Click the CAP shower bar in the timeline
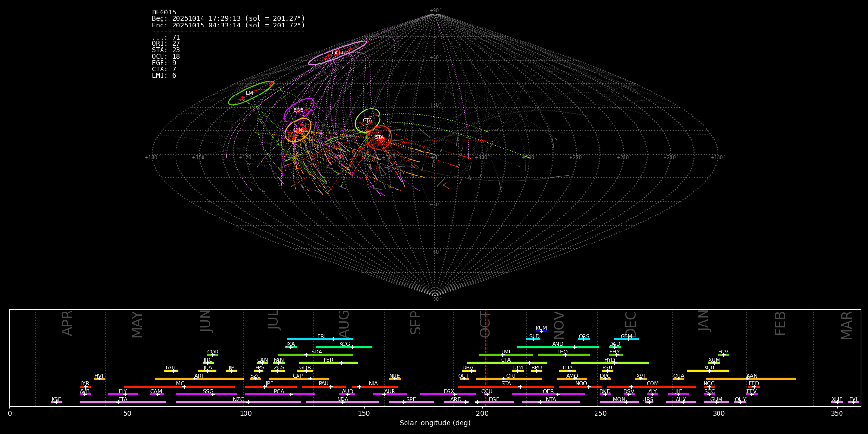 click(x=299, y=379)
